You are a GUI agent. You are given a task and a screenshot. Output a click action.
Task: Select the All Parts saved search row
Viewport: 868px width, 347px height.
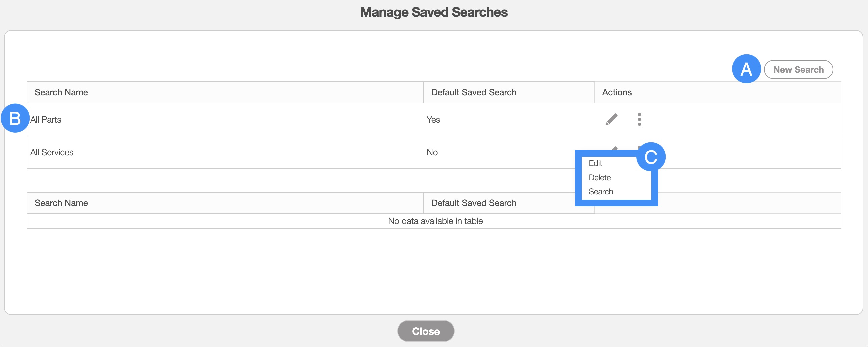point(46,120)
